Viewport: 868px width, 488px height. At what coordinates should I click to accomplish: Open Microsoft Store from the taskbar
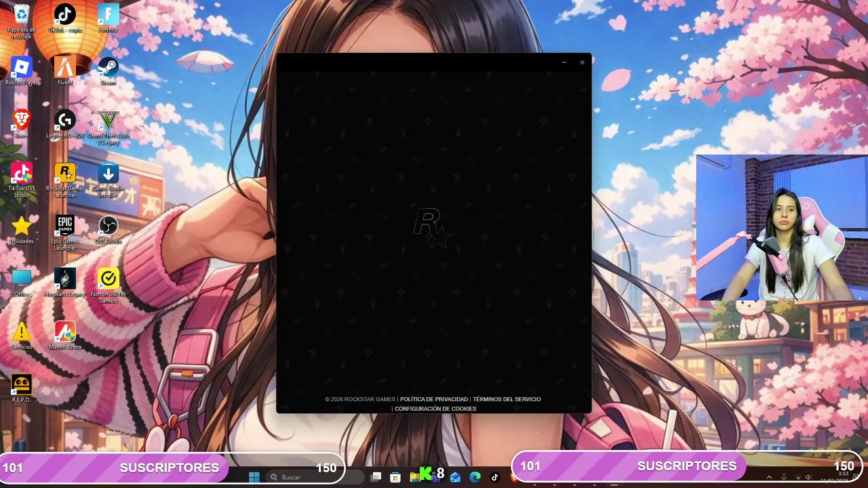point(395,477)
